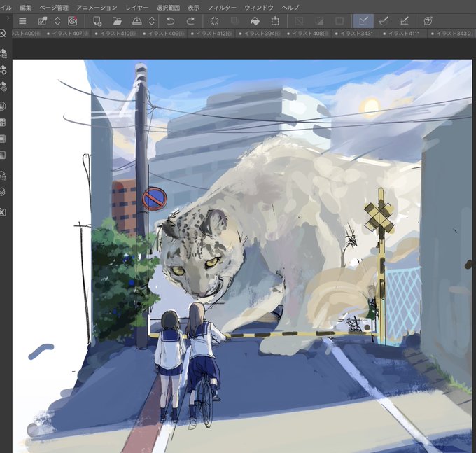Expand the up-down arrows beside pen-edit icon

(57, 21)
